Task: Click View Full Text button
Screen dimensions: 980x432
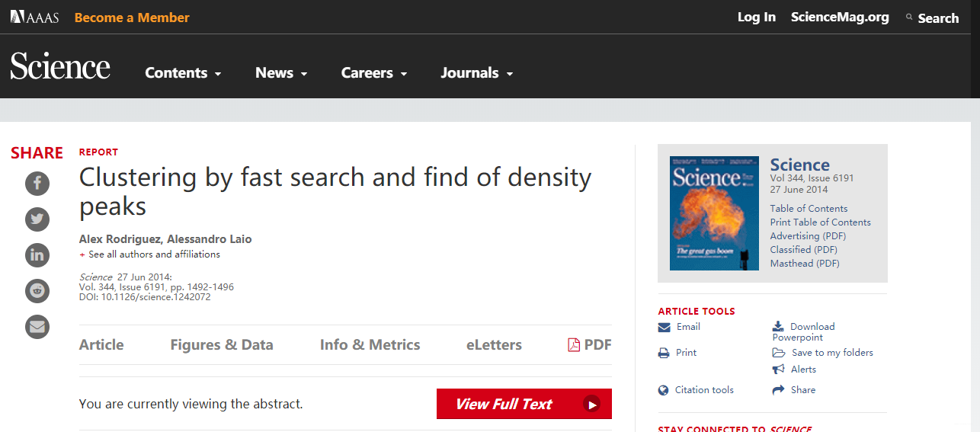Action: (x=524, y=404)
